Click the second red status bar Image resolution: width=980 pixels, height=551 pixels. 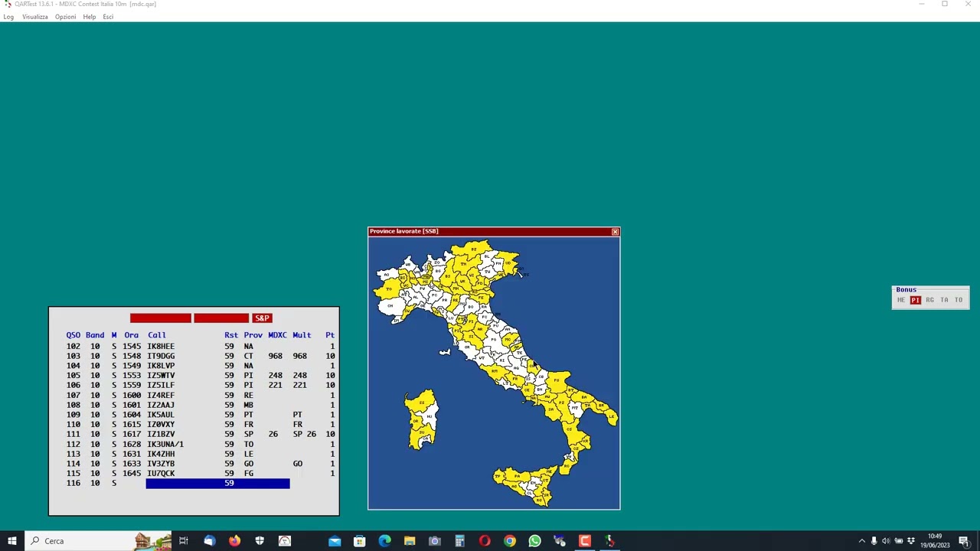pos(221,318)
